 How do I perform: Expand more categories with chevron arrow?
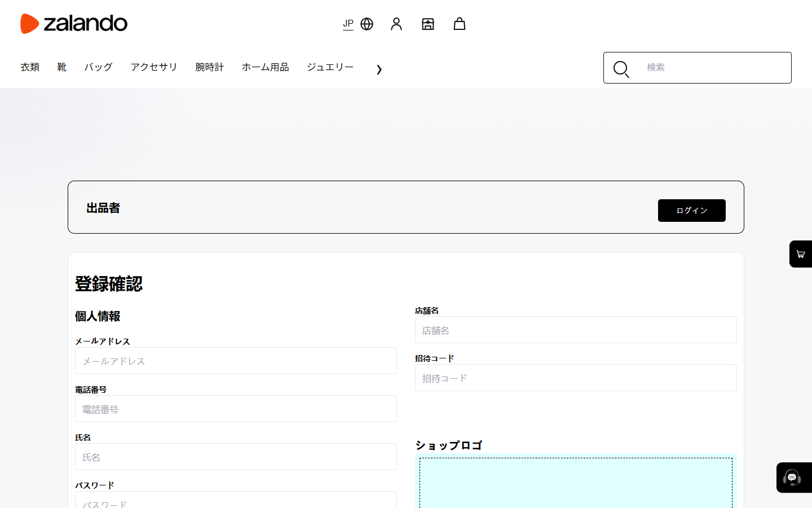[x=379, y=69]
